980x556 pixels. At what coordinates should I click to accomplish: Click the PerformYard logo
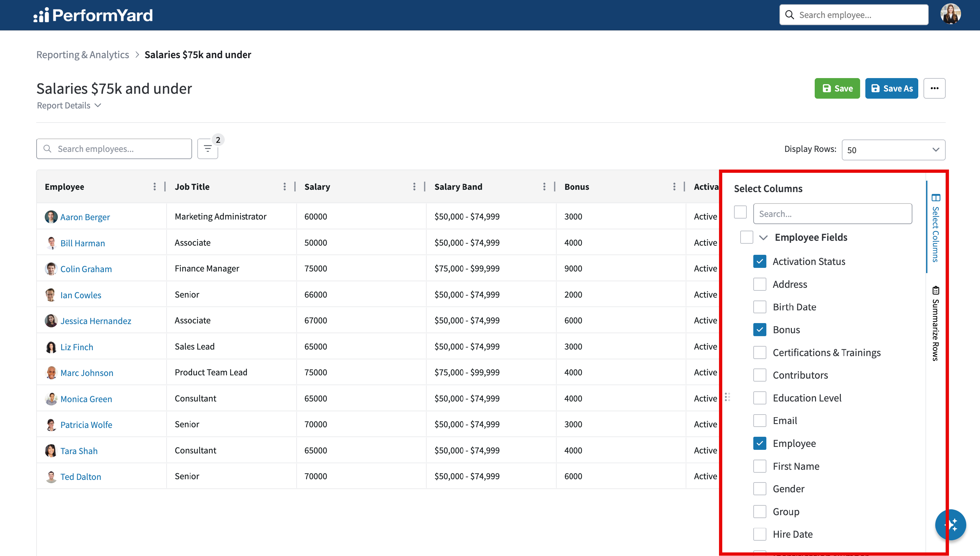coord(93,15)
